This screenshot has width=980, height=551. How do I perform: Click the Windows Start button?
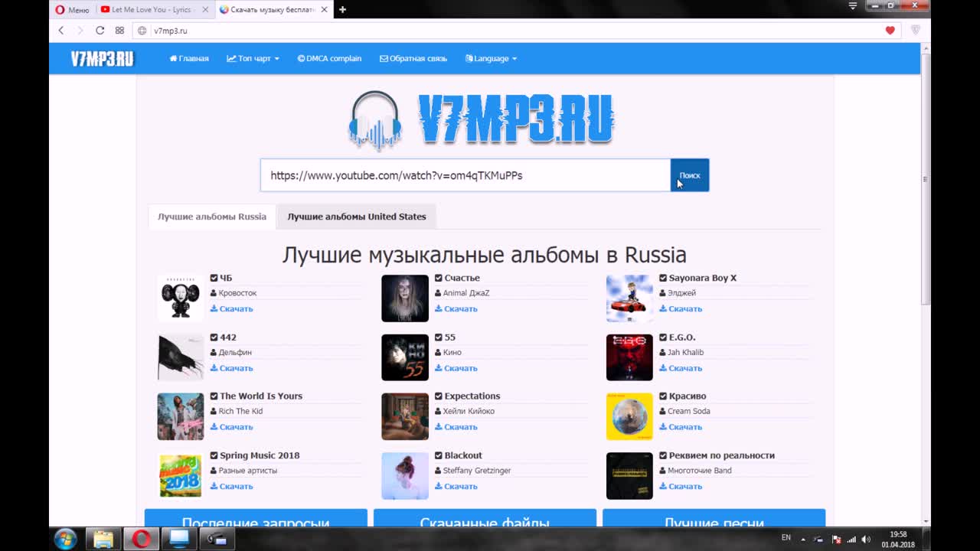click(x=65, y=539)
